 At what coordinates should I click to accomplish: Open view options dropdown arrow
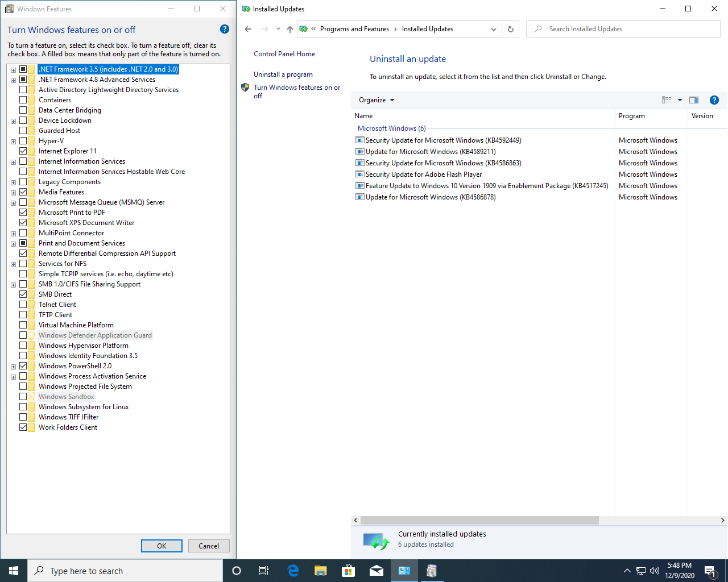680,100
